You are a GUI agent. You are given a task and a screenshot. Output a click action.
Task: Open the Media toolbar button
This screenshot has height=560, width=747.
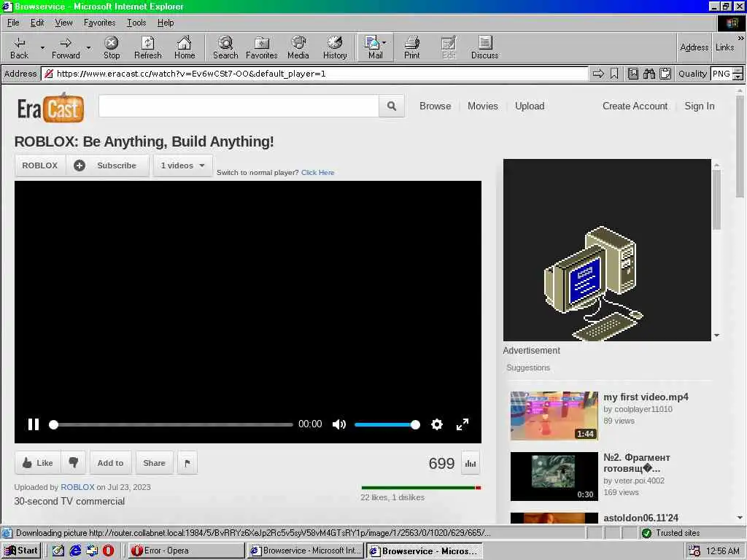point(298,47)
